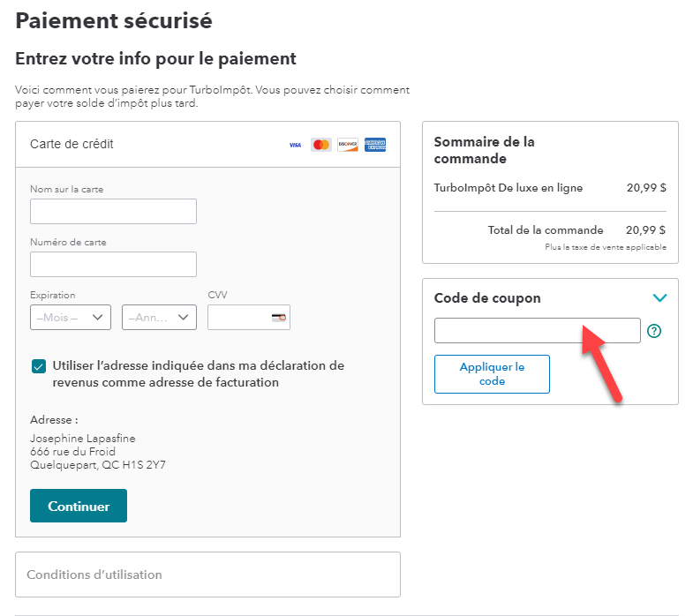The height and width of the screenshot is (616, 693).
Task: Click the red arrow annotation
Action: pos(601,364)
